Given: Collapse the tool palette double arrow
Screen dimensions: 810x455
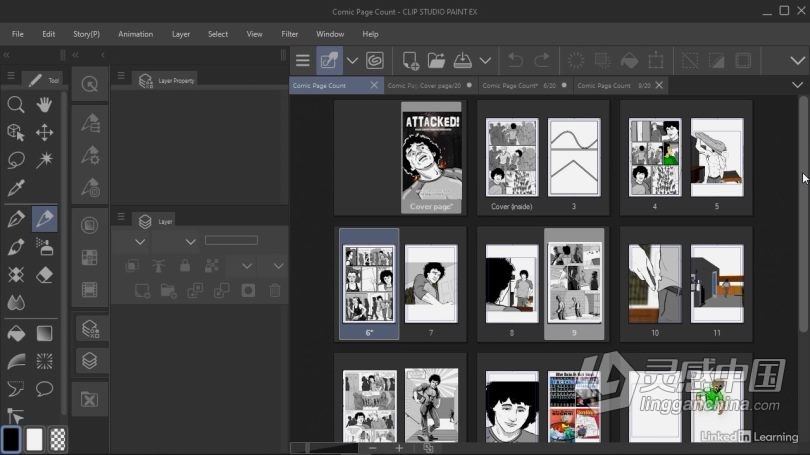Looking at the screenshot, I should [6, 54].
